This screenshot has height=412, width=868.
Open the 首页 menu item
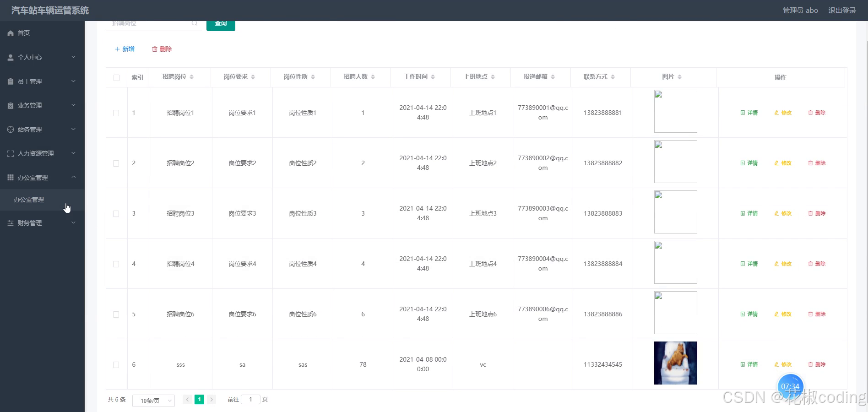[42, 33]
